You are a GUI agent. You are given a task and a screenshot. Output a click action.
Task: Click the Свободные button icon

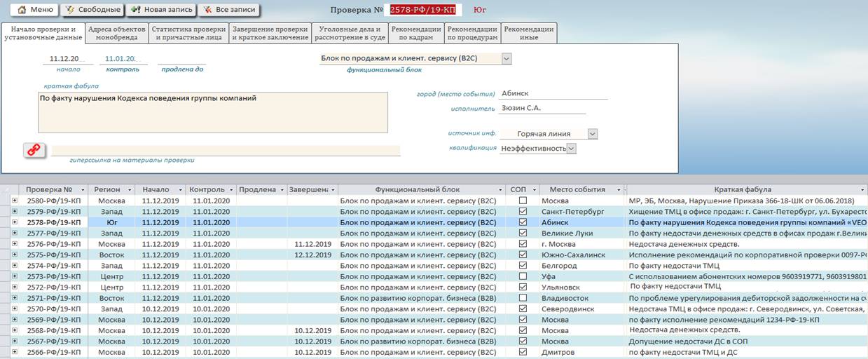coord(70,10)
